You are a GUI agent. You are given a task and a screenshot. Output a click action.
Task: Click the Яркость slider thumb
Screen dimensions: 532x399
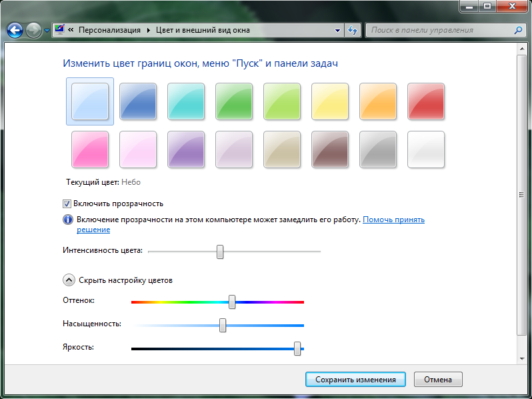297,348
